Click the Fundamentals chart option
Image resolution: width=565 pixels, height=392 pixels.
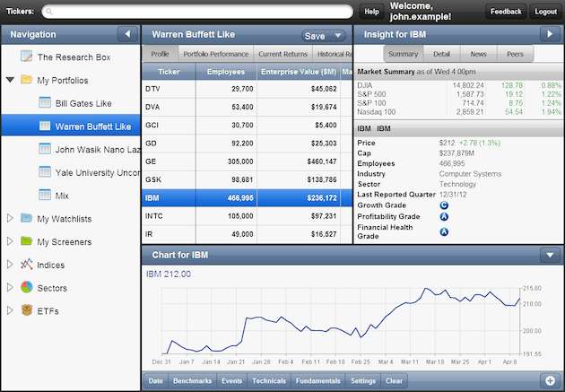(318, 381)
